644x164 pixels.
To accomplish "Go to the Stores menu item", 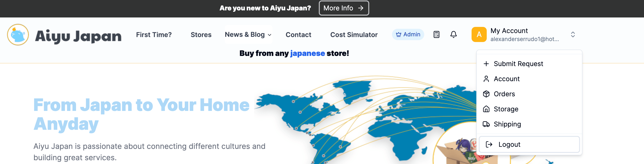I will [201, 35].
